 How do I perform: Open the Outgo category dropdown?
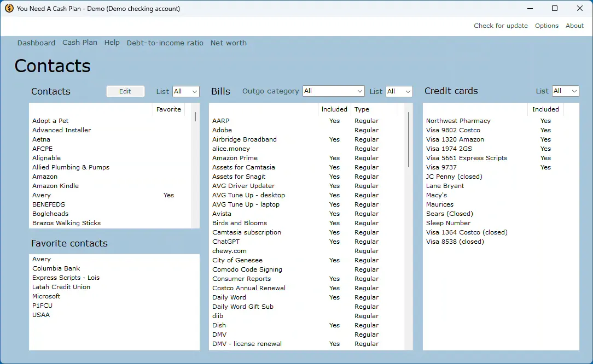333,91
